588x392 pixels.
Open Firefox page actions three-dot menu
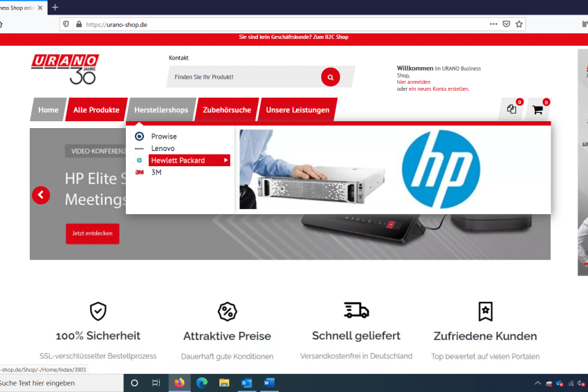coord(493,24)
